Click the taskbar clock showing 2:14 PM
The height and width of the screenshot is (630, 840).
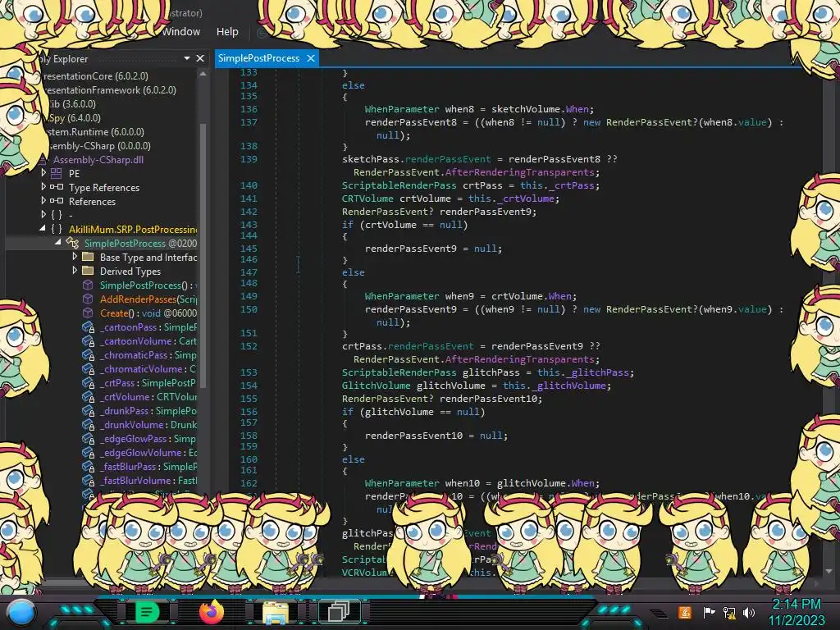tap(797, 605)
